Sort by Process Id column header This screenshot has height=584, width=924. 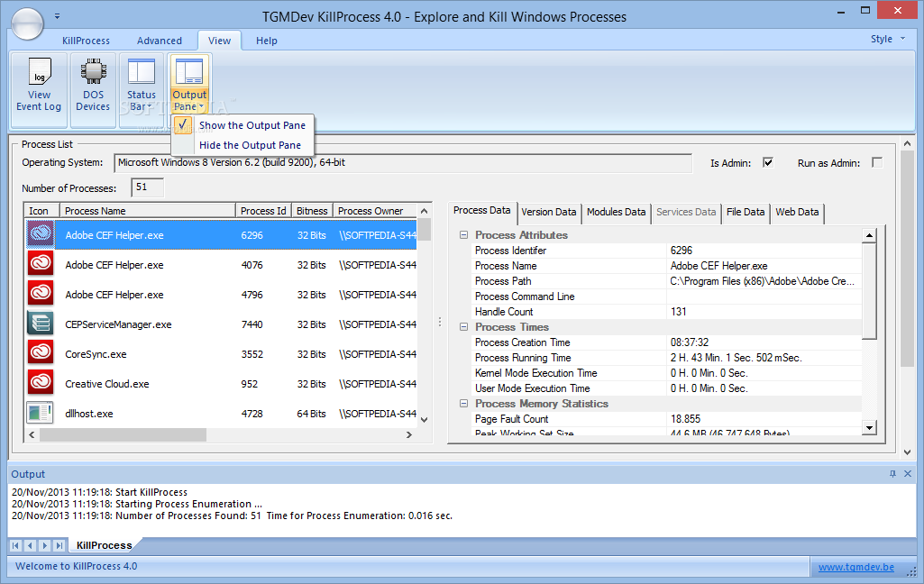click(x=263, y=210)
